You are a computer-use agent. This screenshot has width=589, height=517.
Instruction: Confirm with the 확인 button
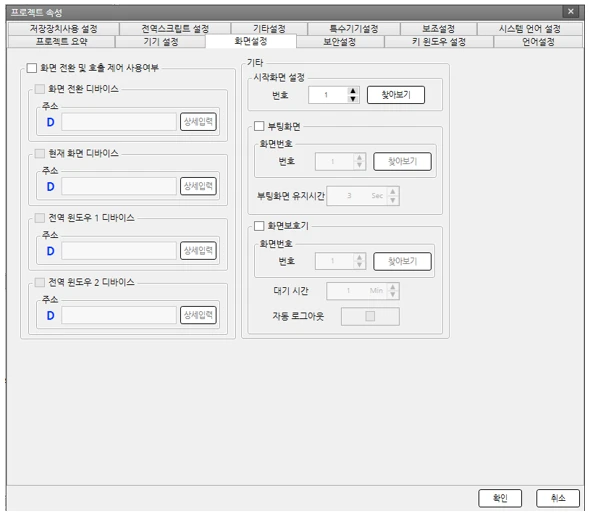click(x=500, y=498)
